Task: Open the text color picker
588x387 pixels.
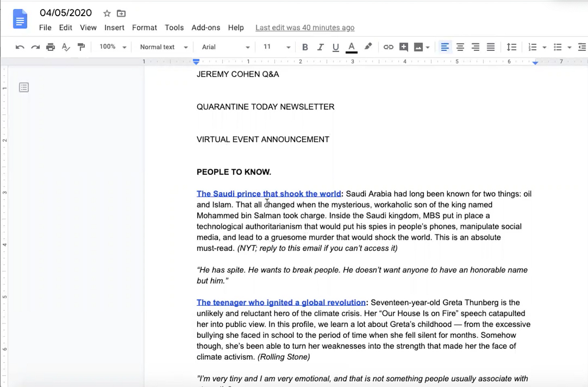Action: click(351, 47)
